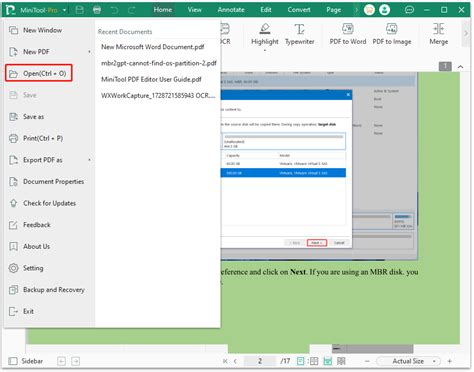
Task: Select two-page continuous view icon
Action: [341, 361]
